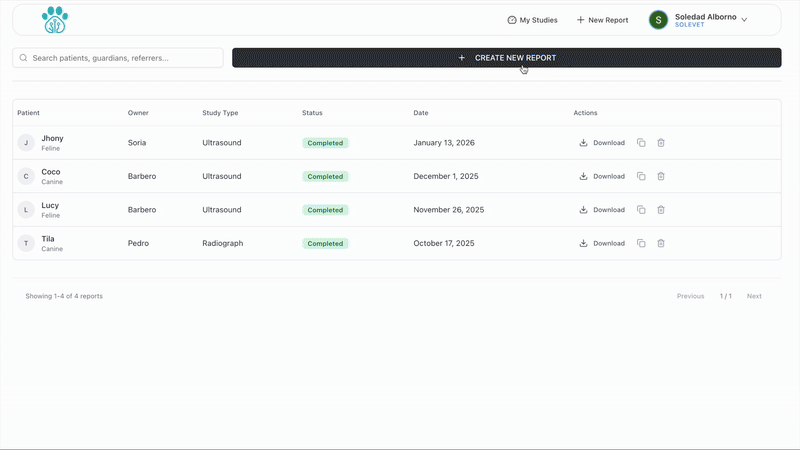Download the Lucy report
Screen dimensions: 800x450
coord(602,210)
